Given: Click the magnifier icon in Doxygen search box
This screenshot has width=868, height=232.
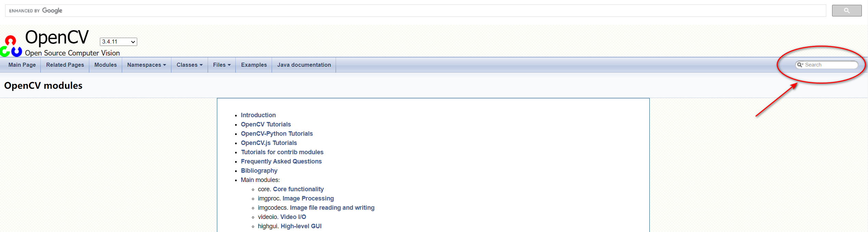Looking at the screenshot, I should click(x=800, y=65).
